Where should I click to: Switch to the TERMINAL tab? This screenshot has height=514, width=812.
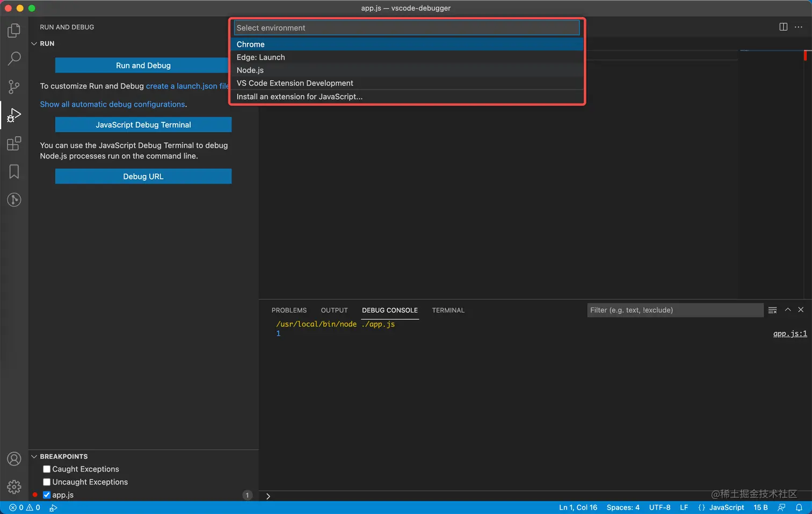448,310
